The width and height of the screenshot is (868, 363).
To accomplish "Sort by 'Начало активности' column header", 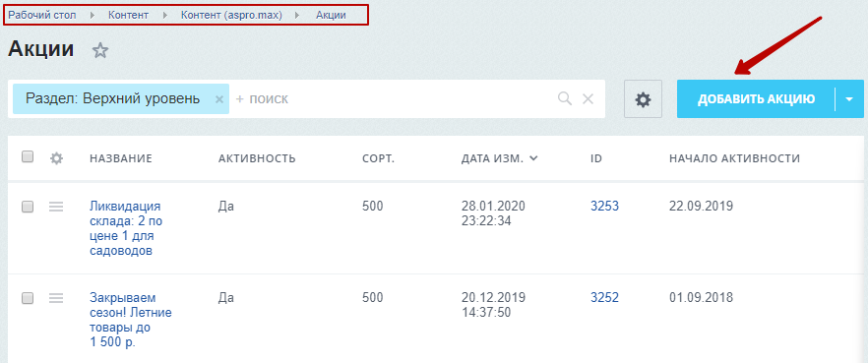I will [734, 158].
